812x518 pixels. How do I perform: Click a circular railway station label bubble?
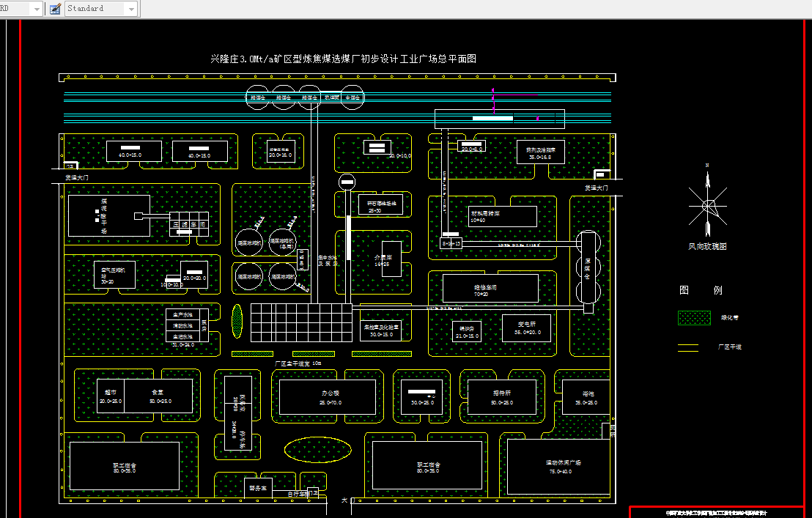coord(257,97)
